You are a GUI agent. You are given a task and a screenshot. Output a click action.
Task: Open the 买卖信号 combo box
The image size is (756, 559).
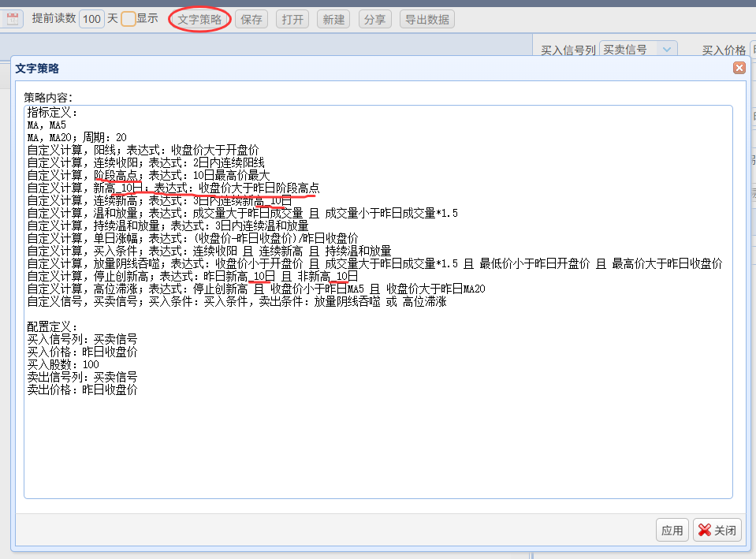coord(639,49)
